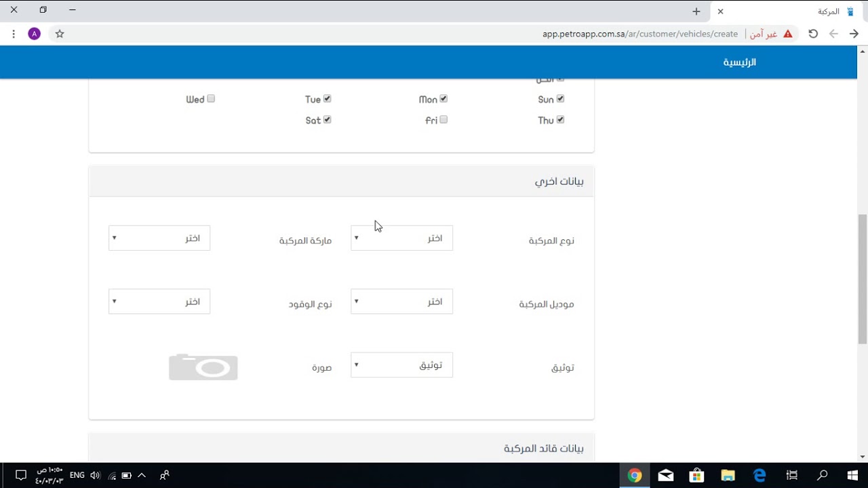Open Microsoft Store from taskbar

[696, 475]
